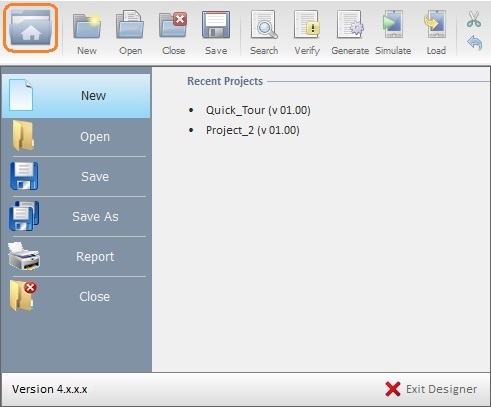This screenshot has width=491, height=407.
Task: Select Close in the side menu
Action: [76, 297]
